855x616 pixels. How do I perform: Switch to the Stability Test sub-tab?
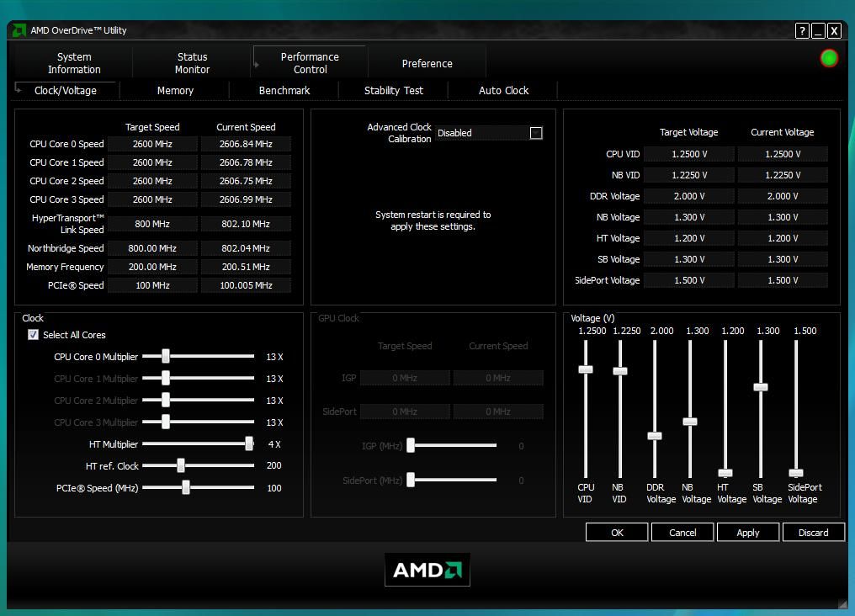tap(393, 90)
